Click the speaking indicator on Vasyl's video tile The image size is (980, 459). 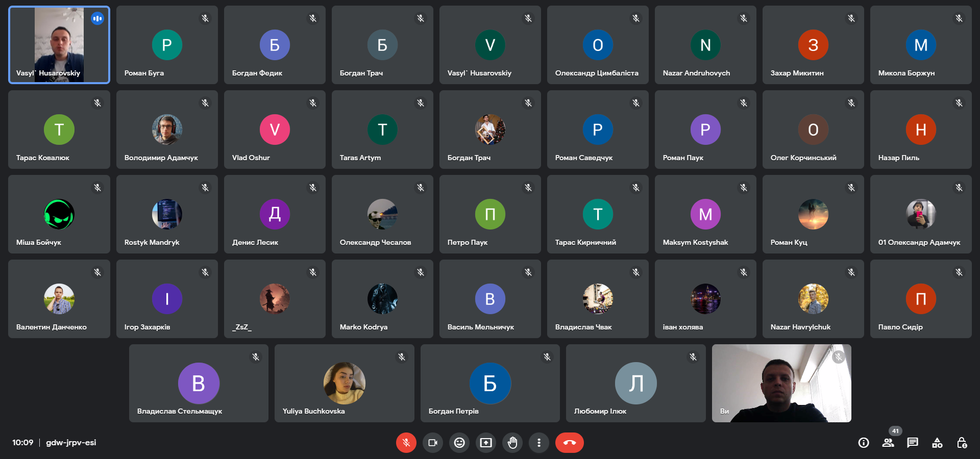tap(97, 19)
